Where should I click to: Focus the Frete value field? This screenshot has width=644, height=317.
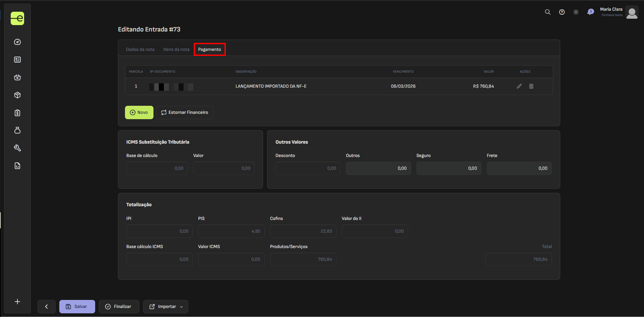coord(519,168)
